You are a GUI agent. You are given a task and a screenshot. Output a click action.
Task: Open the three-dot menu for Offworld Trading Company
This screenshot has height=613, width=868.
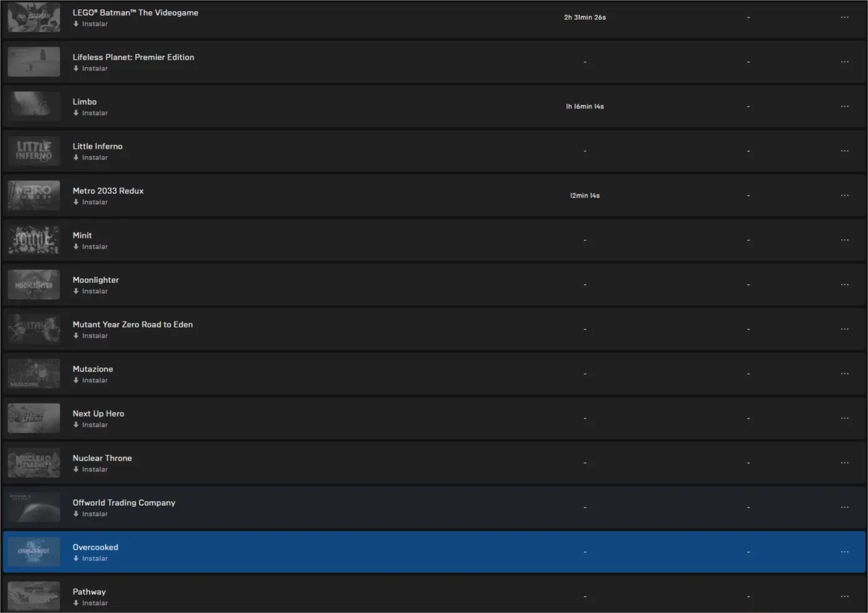coord(844,508)
